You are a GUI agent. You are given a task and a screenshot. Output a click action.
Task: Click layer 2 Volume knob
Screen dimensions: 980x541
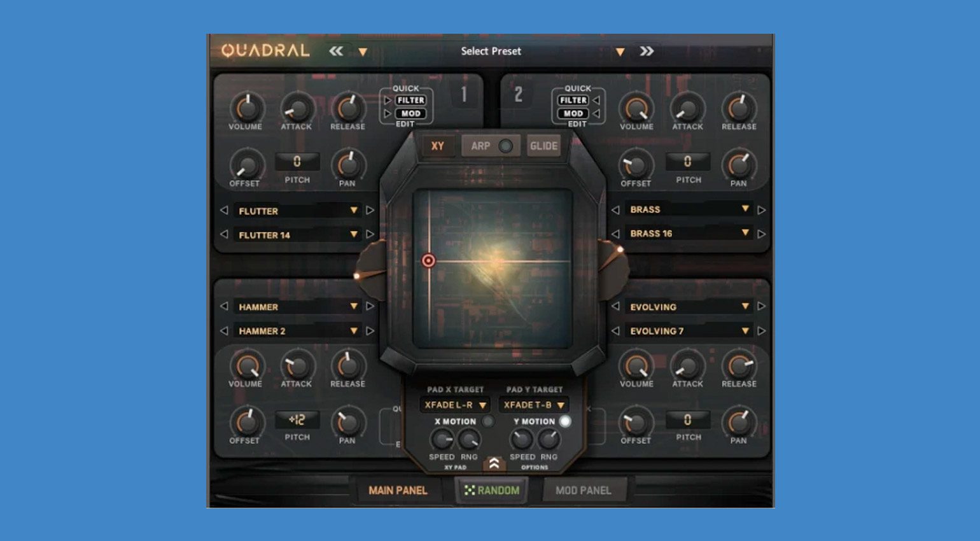pyautogui.click(x=636, y=108)
